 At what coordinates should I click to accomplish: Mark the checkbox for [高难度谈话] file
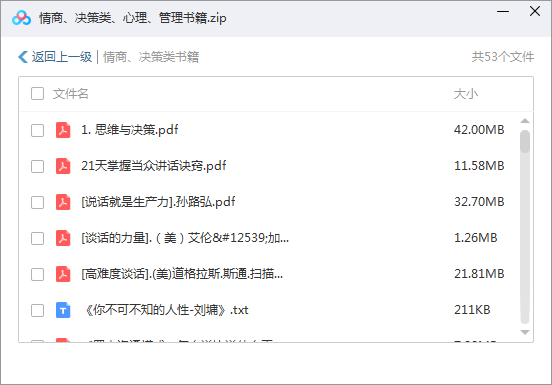point(37,274)
